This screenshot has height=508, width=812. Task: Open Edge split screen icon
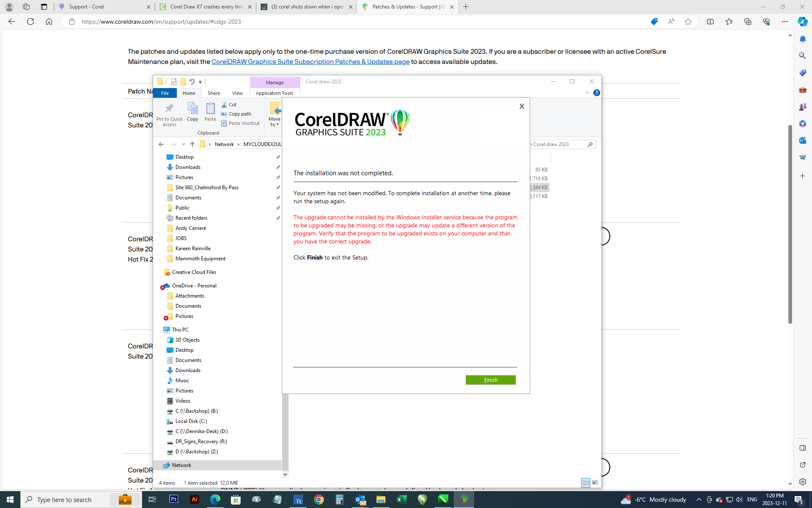(x=710, y=22)
